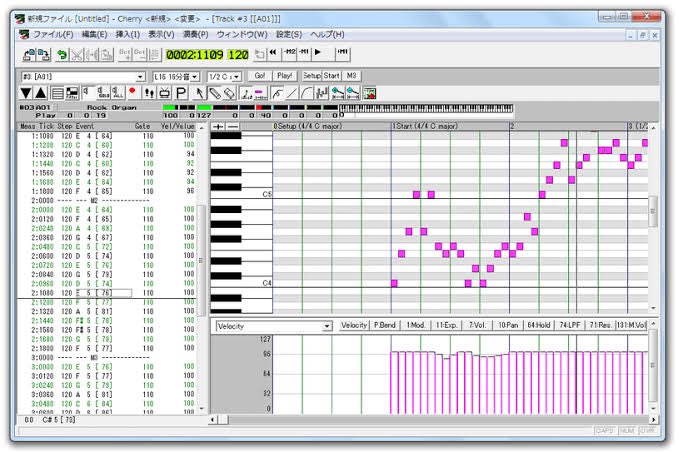Click the up triangle next track icon
Viewport: 678px width, 452px height.
tap(41, 93)
